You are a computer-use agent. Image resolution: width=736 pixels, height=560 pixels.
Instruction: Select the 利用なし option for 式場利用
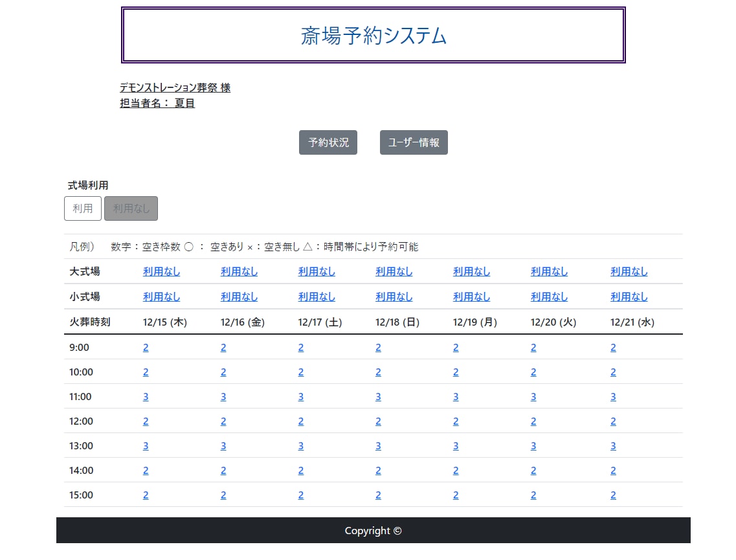(131, 208)
